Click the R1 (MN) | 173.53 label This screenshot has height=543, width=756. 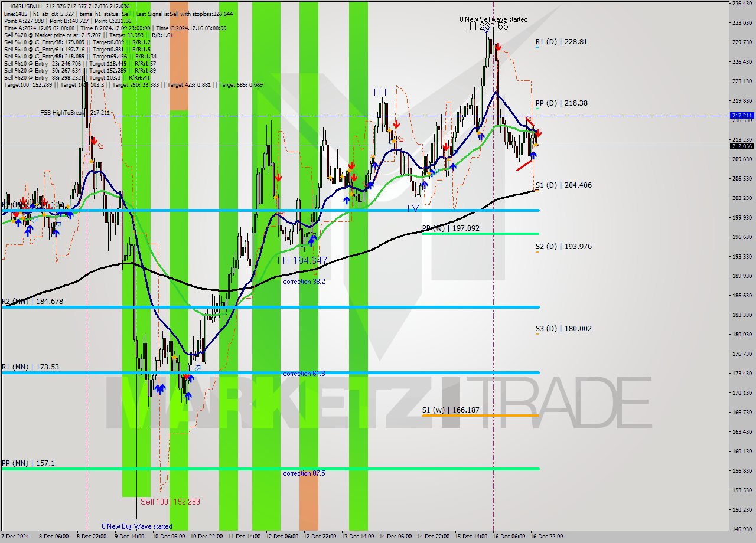coord(30,367)
